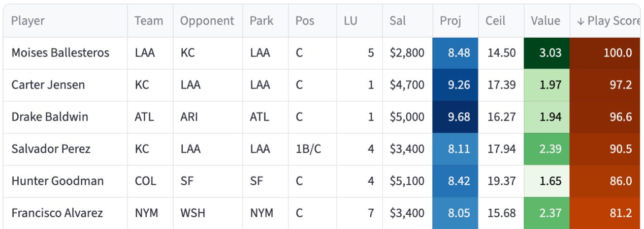Open Carter Jensen player name

[x=48, y=84]
